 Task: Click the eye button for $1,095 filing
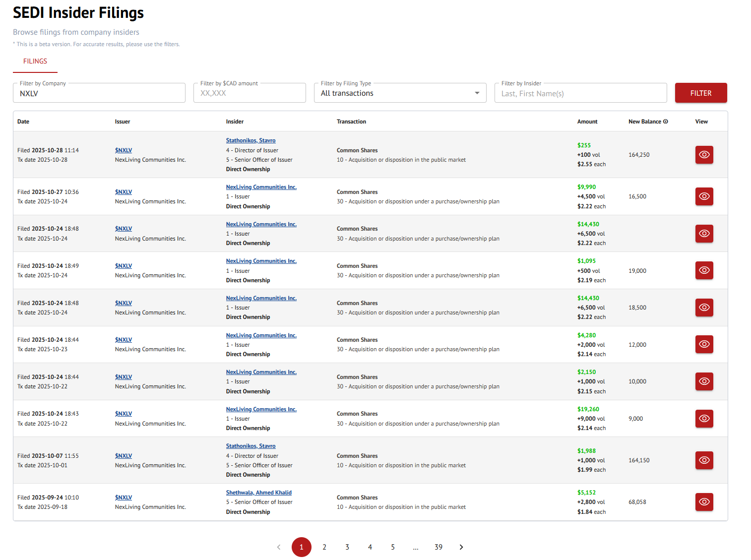(x=704, y=270)
